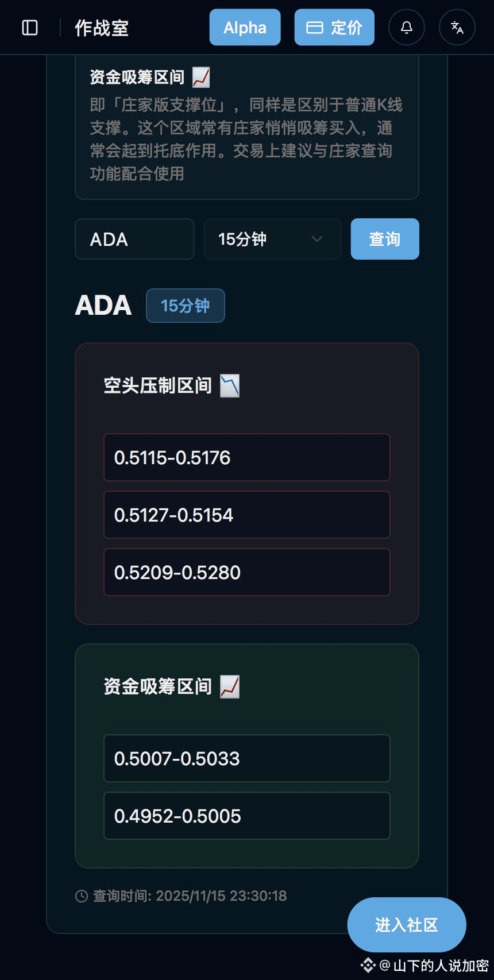Select the 0.4952-0.5005 accumulation range
The height and width of the screenshot is (980, 494).
pos(247,816)
